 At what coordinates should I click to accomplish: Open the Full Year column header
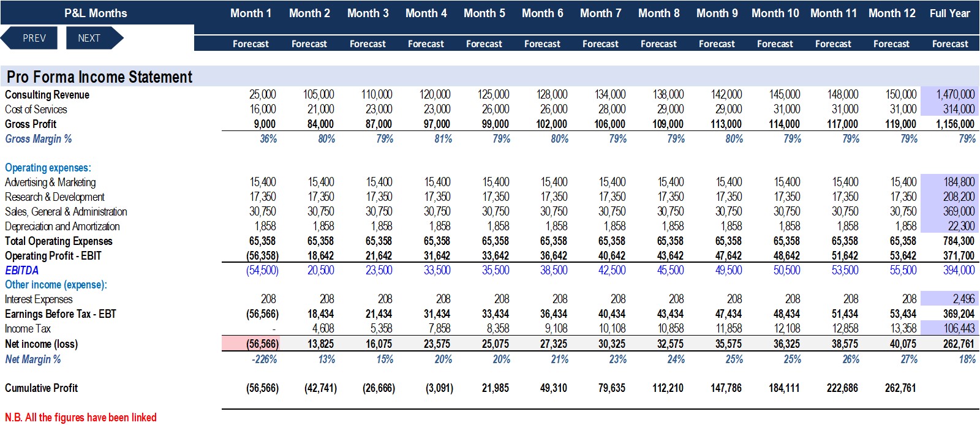949,13
